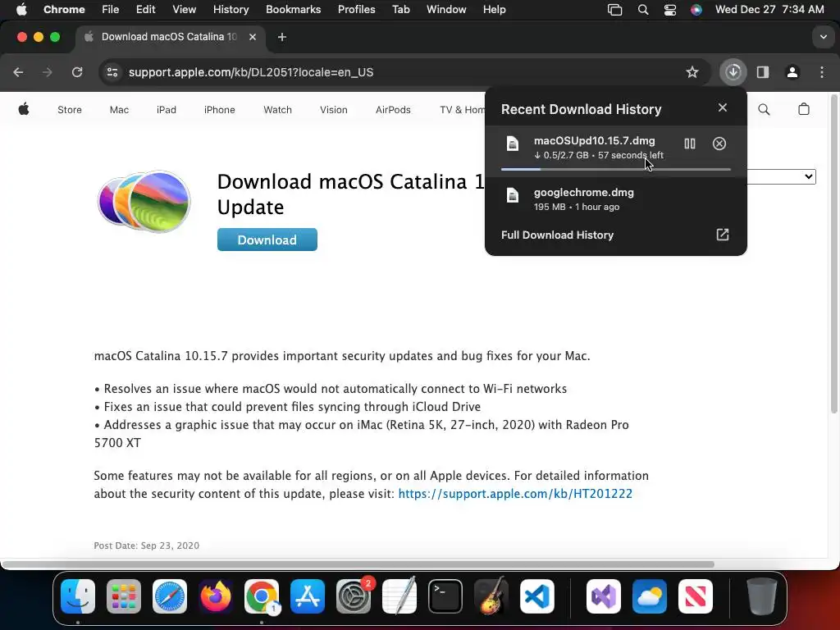Open the File menu
Screen dimensions: 840x630
pos(111,10)
